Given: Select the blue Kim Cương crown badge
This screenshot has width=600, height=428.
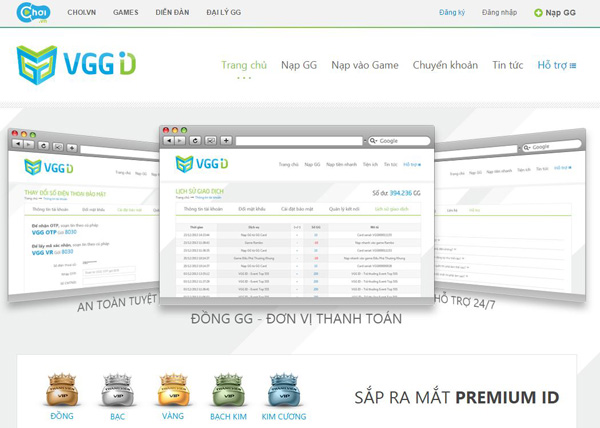Looking at the screenshot, I should click(x=284, y=389).
